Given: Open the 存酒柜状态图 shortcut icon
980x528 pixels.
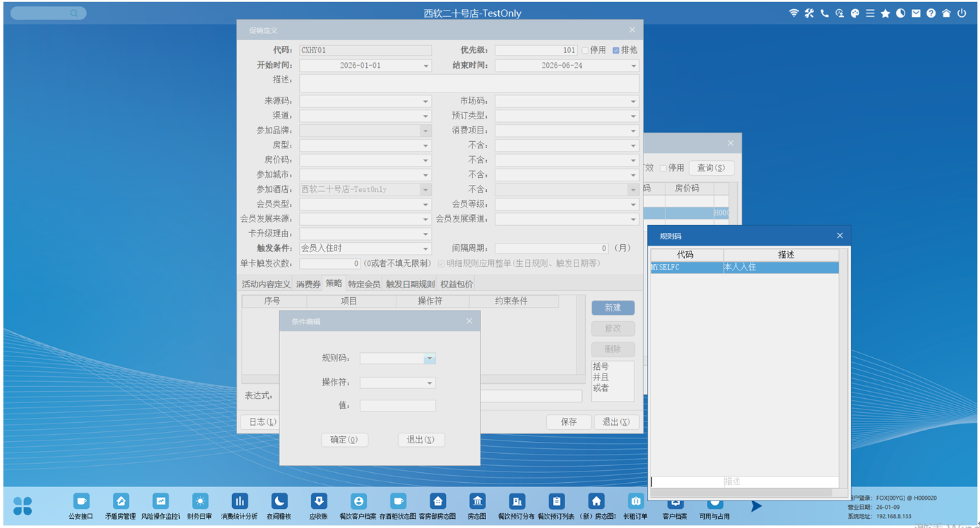Looking at the screenshot, I should pyautogui.click(x=398, y=501).
